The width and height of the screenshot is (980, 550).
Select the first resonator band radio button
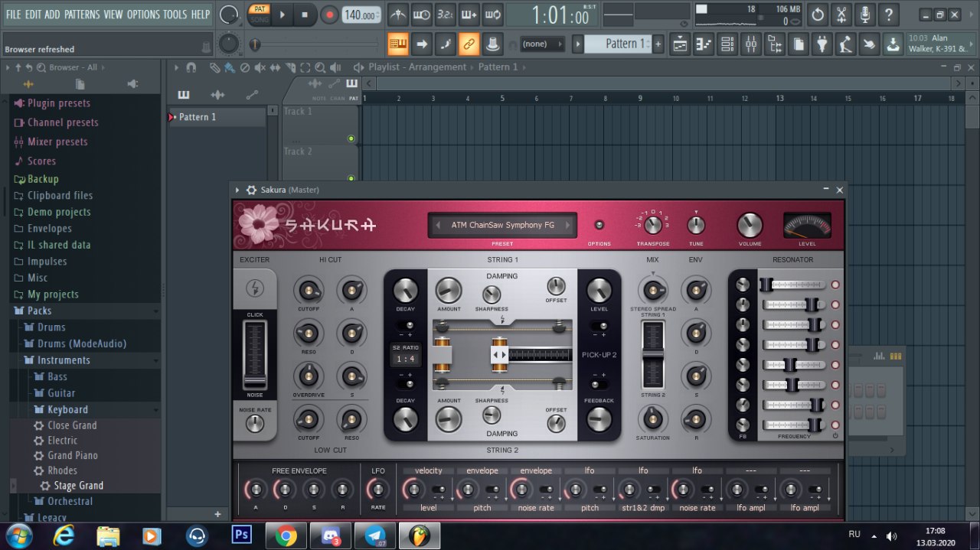(x=835, y=285)
